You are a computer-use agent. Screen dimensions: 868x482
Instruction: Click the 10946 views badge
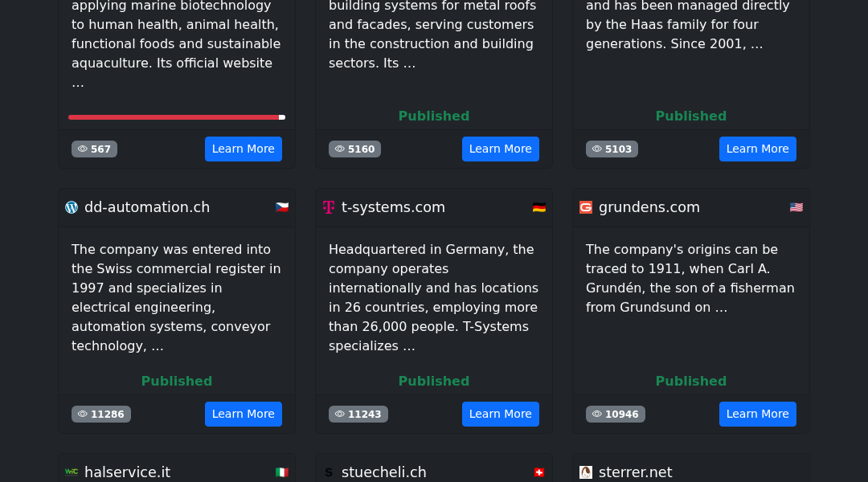(615, 414)
